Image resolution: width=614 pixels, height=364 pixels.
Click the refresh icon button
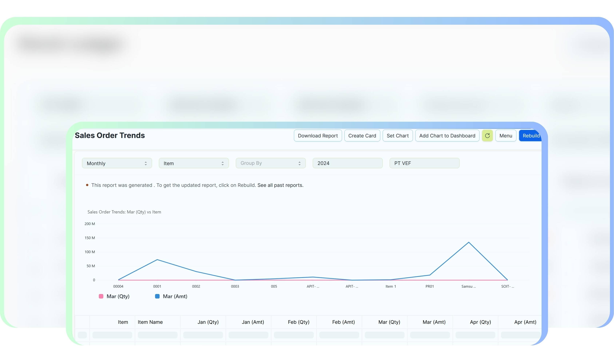pyautogui.click(x=487, y=136)
